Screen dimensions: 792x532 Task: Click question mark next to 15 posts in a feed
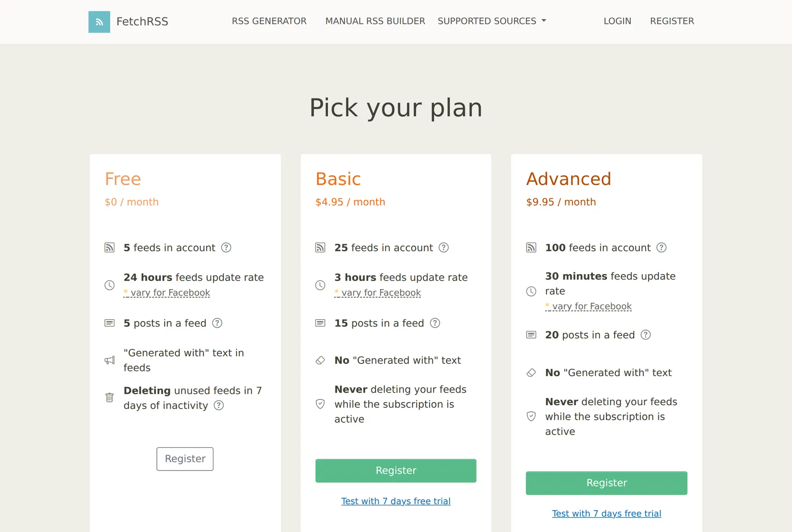435,323
